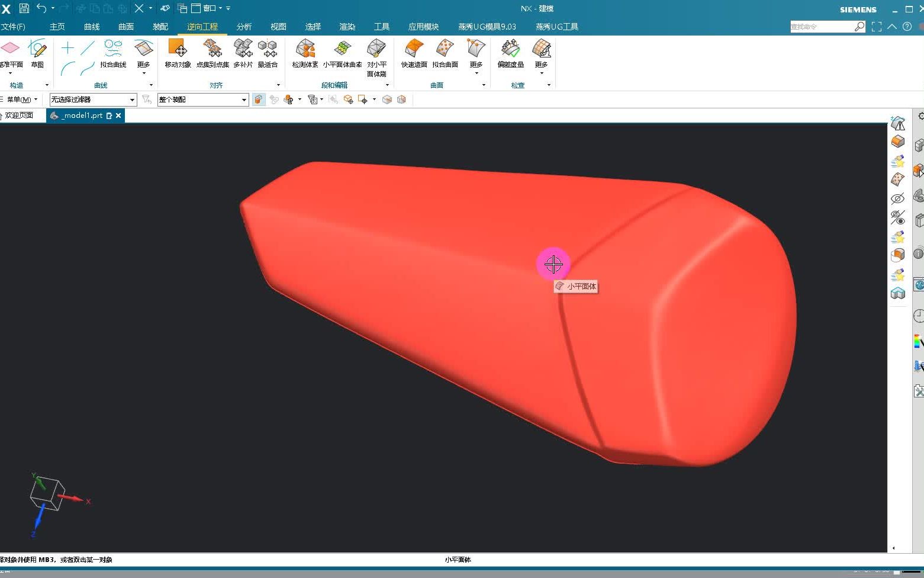The height and width of the screenshot is (578, 924).
Task: Expand the 对齐 group options arrow
Action: click(x=278, y=85)
